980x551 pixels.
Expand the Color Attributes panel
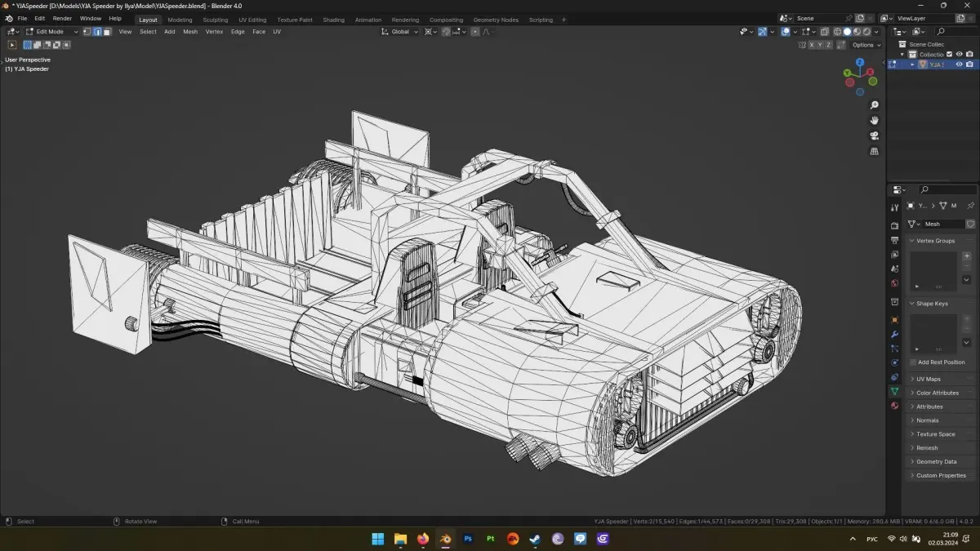point(938,393)
